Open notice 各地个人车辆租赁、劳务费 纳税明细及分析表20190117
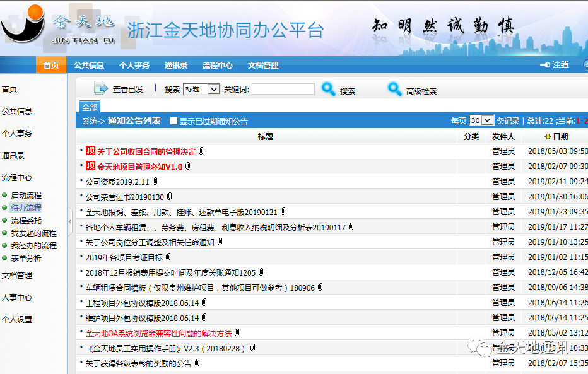Screen dimensions: 588x374 (x=215, y=227)
